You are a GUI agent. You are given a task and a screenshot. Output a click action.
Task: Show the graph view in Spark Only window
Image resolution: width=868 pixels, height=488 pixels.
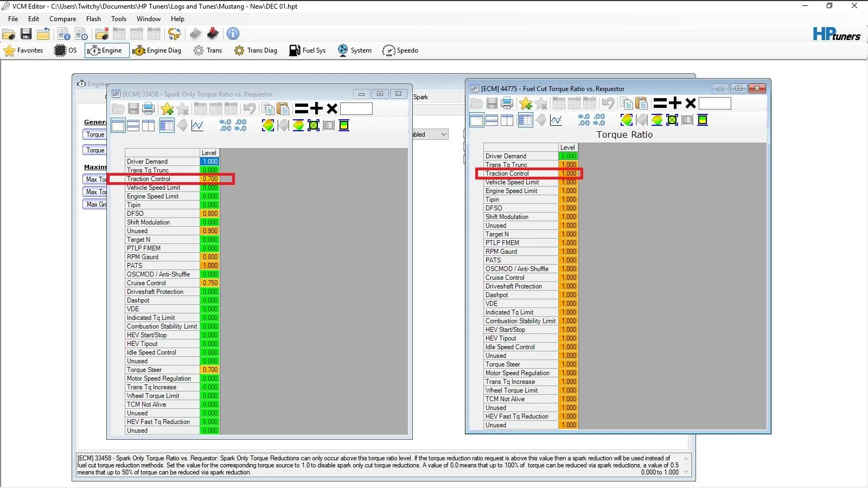point(197,126)
